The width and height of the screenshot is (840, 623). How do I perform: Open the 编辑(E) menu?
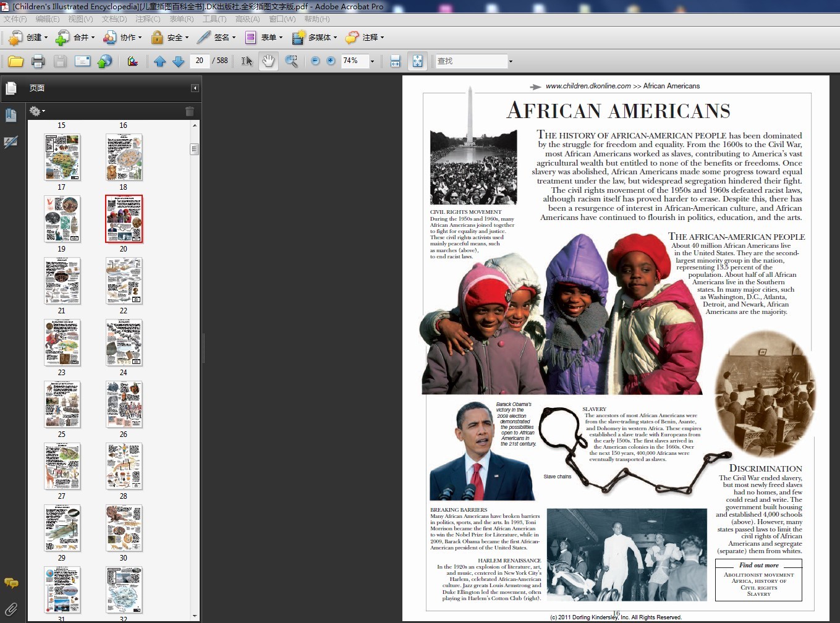coord(48,19)
